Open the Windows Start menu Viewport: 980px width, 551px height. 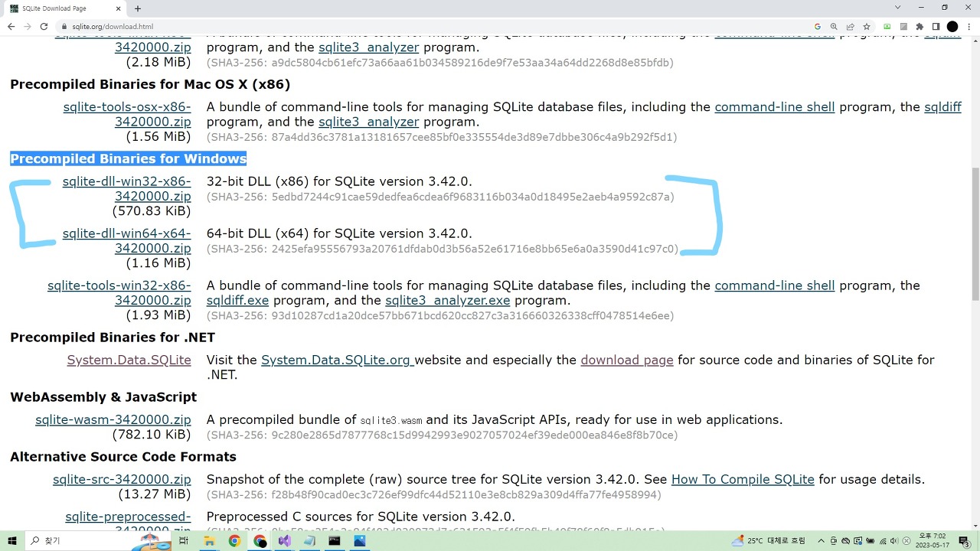[x=12, y=541]
